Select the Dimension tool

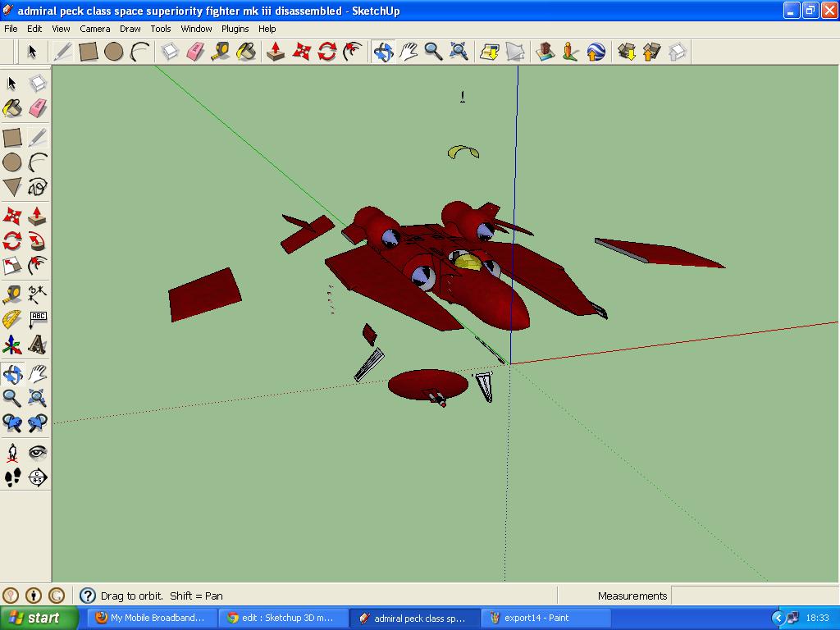point(38,294)
